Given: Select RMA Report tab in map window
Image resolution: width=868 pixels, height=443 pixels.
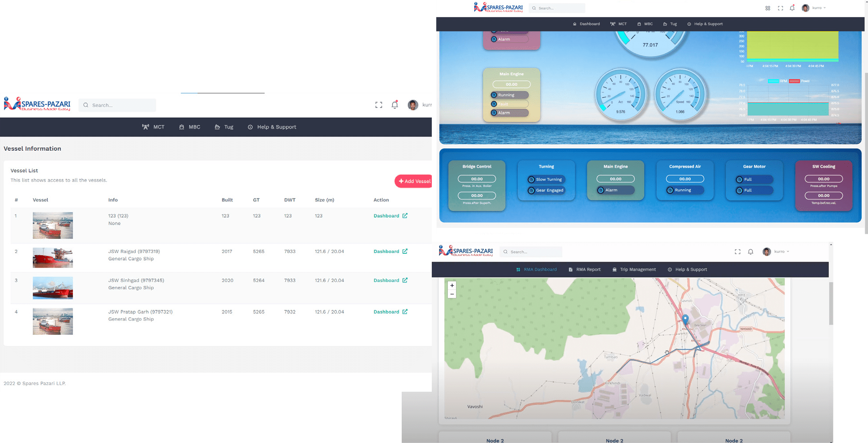Looking at the screenshot, I should (x=584, y=270).
